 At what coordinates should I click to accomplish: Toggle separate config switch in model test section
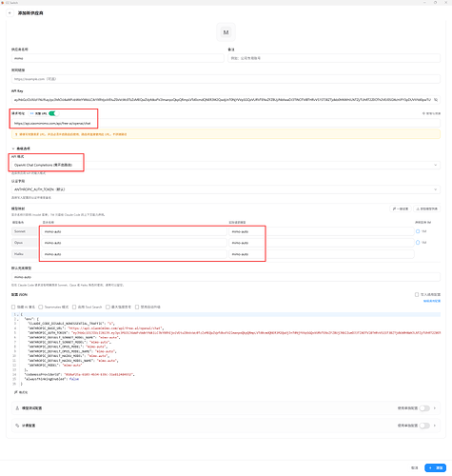tap(424, 408)
